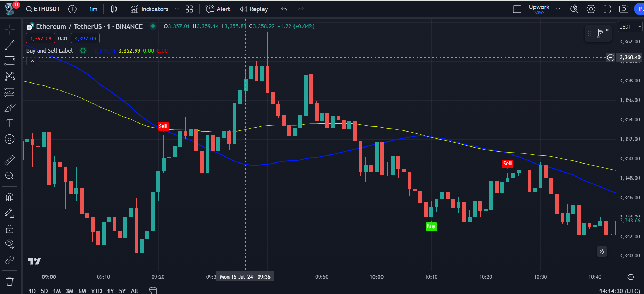The image size is (644, 294).
Task: Collapse the indicator legend chevron
Action: tap(32, 61)
